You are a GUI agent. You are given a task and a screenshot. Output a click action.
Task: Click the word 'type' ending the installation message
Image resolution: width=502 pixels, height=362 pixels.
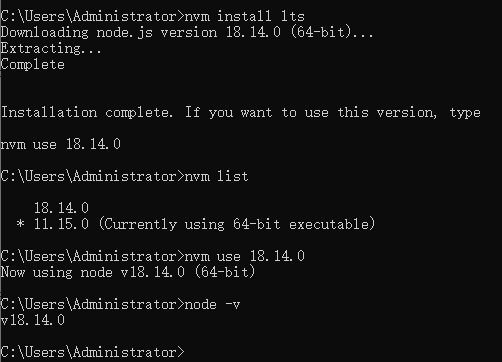pyautogui.click(x=465, y=113)
